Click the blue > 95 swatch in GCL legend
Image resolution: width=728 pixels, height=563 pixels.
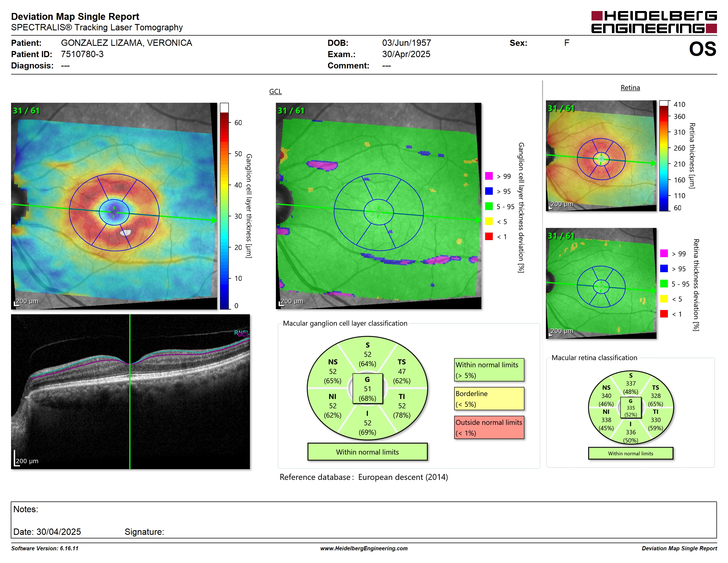pyautogui.click(x=489, y=191)
